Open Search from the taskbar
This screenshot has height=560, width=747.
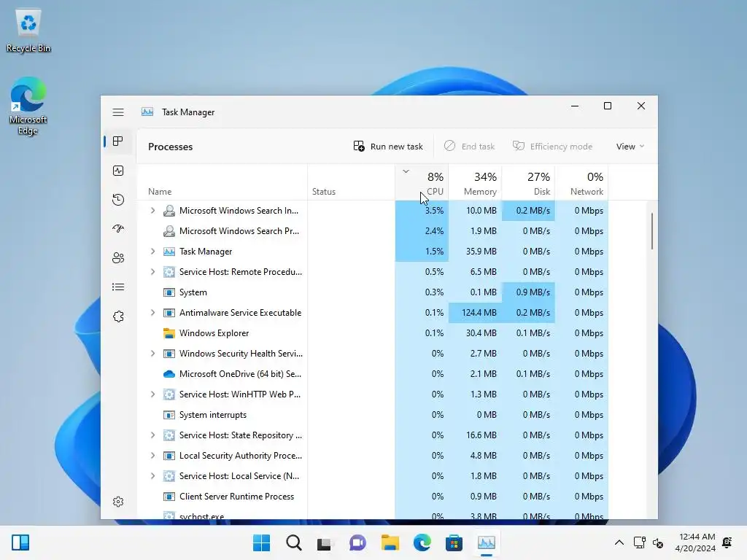[x=293, y=542]
